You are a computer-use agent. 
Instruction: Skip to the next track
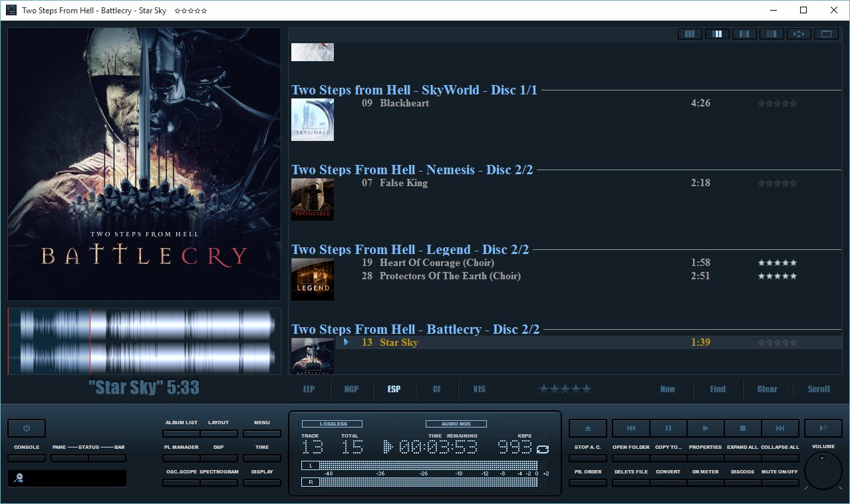click(779, 428)
